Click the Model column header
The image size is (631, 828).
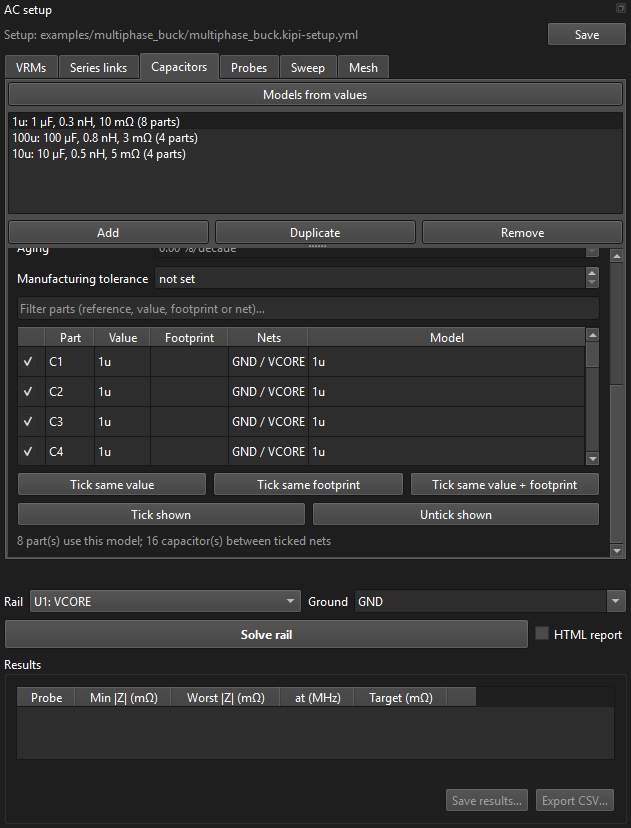(x=447, y=337)
